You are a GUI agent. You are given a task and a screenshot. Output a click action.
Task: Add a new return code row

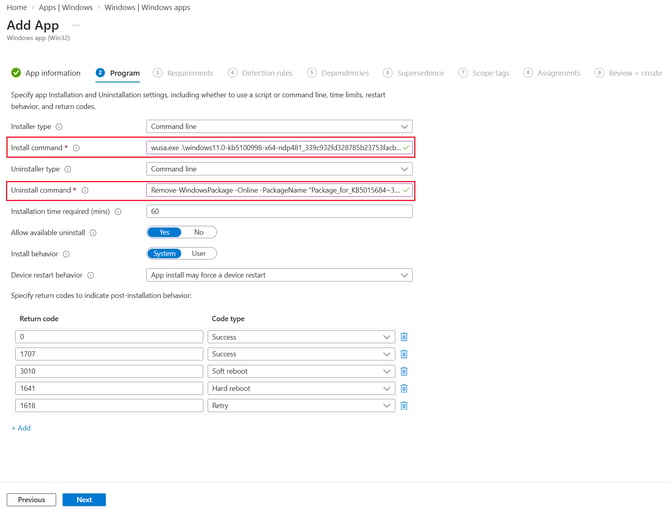point(21,428)
